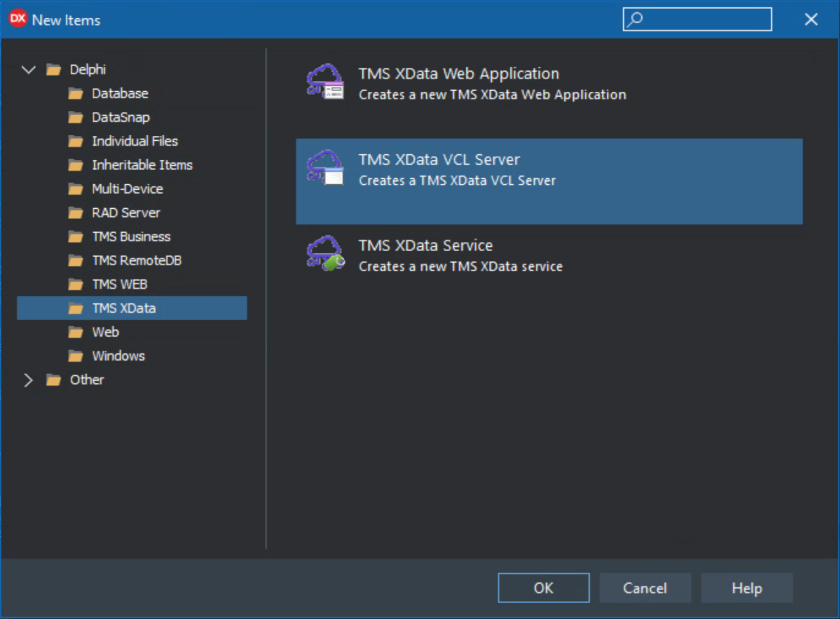The image size is (840, 619).
Task: Select RAD Server category
Action: tap(126, 213)
